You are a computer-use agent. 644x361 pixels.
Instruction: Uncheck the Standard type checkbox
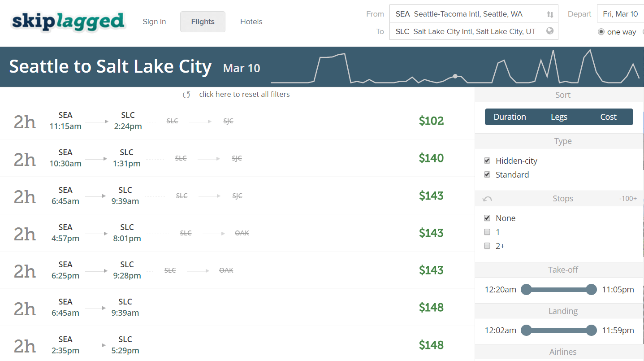pyautogui.click(x=487, y=174)
